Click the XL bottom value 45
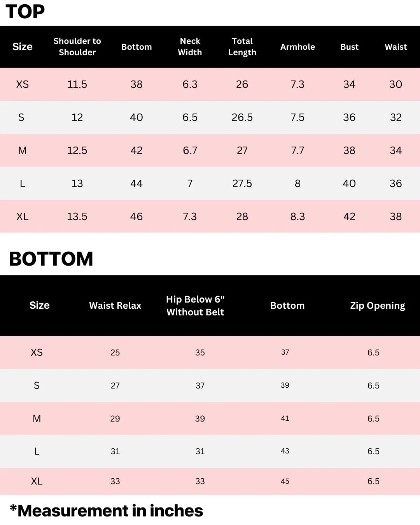This screenshot has width=420, height=525. pos(285,481)
